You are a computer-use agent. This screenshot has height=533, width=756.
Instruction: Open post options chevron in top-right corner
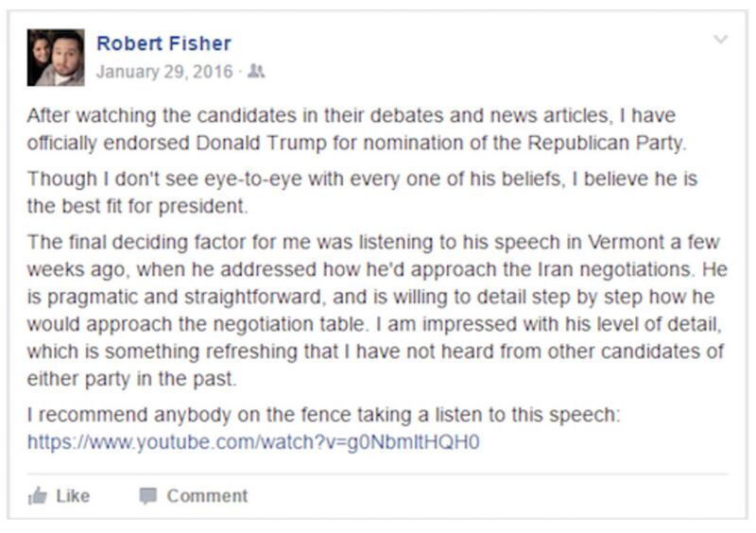[720, 40]
